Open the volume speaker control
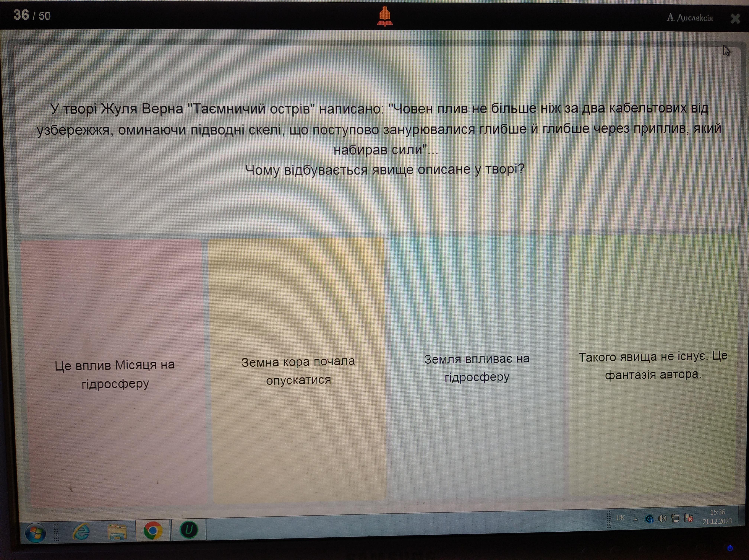 point(662,518)
